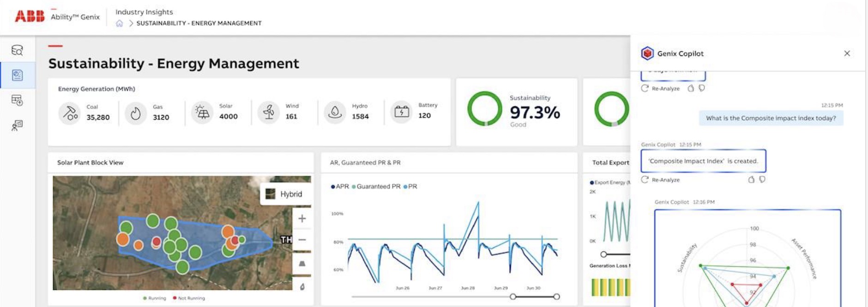Click the Hydro droplet icon
Viewport: 868px width, 307px height.
[x=335, y=112]
